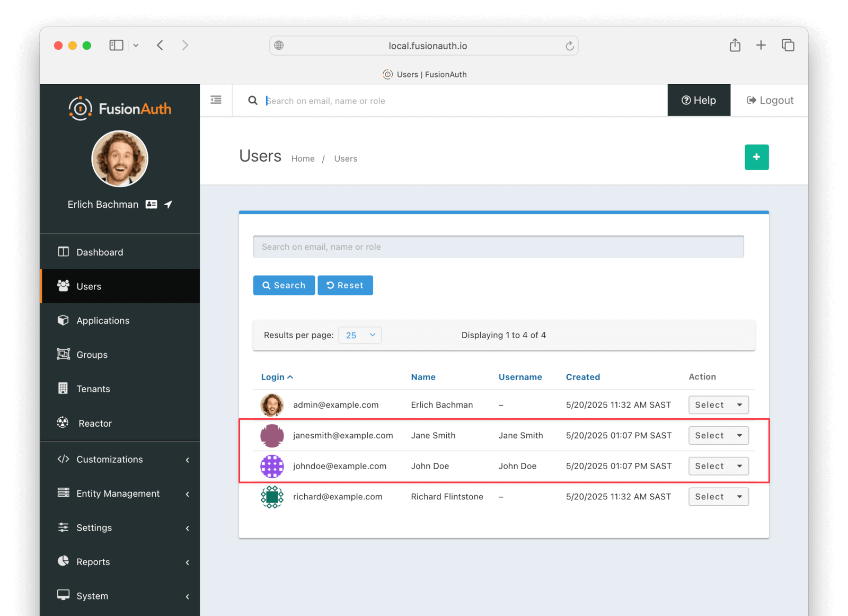Screen dimensions: 848x616
Task: Click richard@example.com user avatar
Action: click(272, 497)
